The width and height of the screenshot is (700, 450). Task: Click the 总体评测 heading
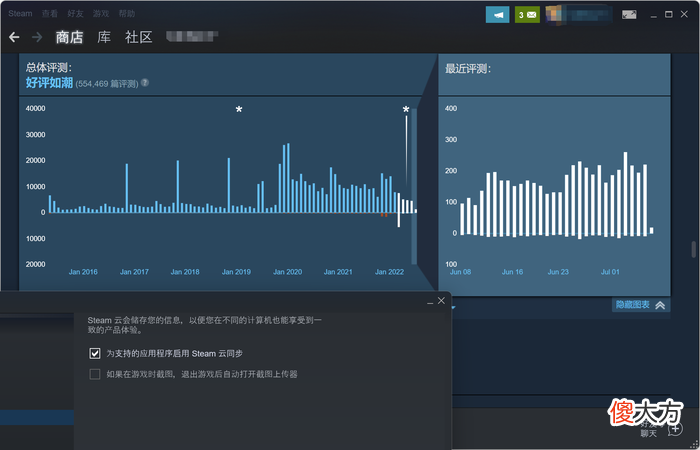tap(49, 68)
